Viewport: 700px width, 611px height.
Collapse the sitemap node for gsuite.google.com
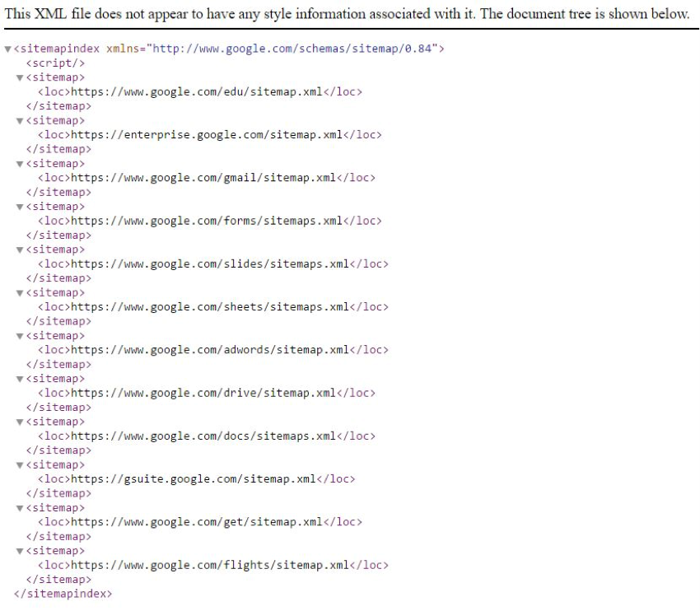point(20,465)
